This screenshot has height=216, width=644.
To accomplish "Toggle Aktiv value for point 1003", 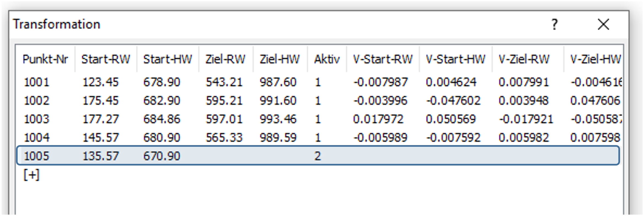I will pyautogui.click(x=318, y=119).
